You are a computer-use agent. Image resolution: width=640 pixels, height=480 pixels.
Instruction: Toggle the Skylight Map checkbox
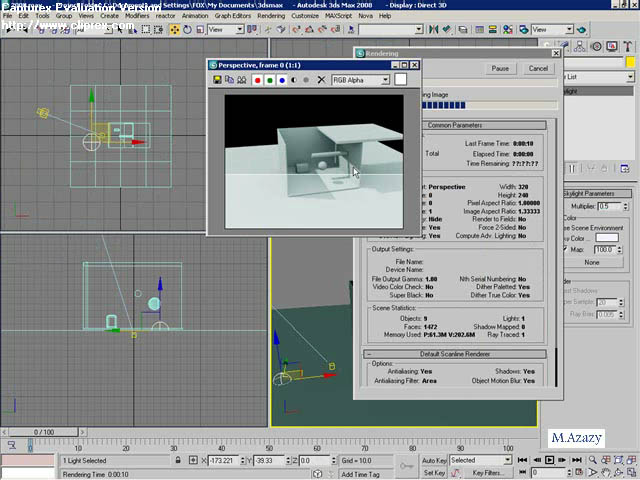pos(566,249)
